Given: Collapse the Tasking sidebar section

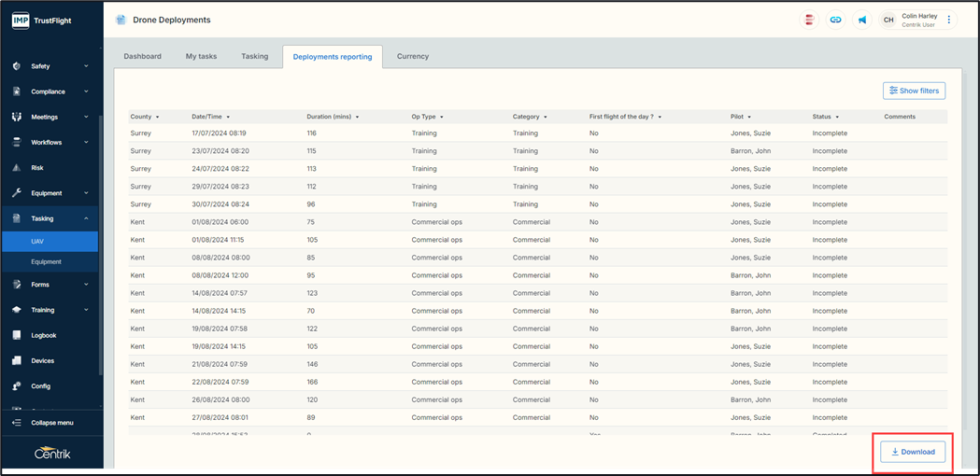Looking at the screenshot, I should (x=86, y=218).
